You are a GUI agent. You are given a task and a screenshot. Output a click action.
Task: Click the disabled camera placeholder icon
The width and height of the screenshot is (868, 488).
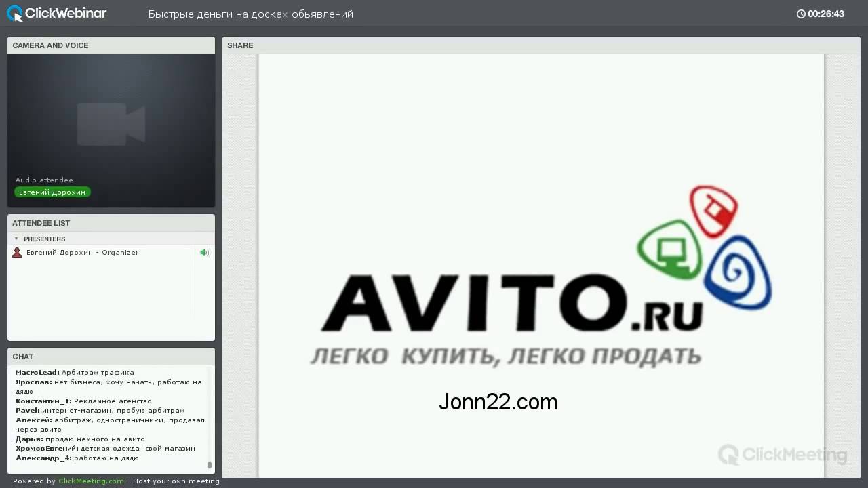point(111,124)
